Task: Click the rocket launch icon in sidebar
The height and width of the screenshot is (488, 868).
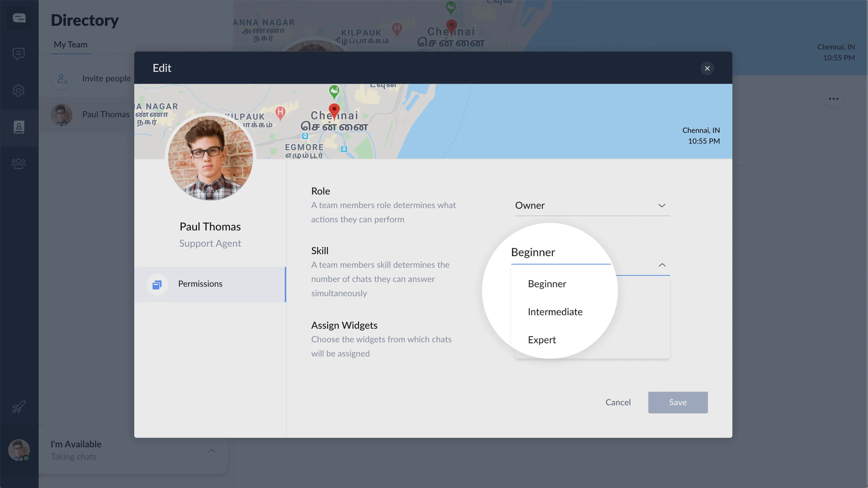Action: point(19,406)
